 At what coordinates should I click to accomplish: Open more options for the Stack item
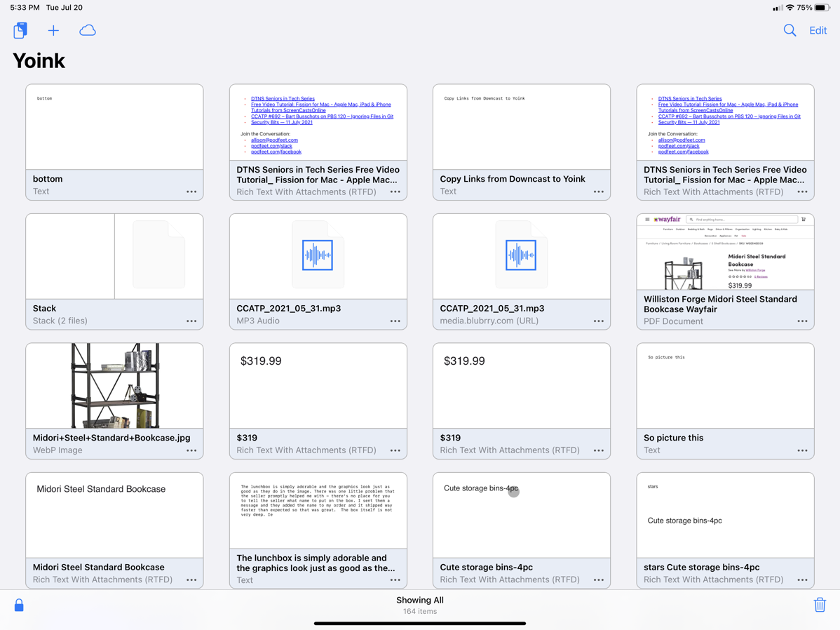click(x=191, y=321)
